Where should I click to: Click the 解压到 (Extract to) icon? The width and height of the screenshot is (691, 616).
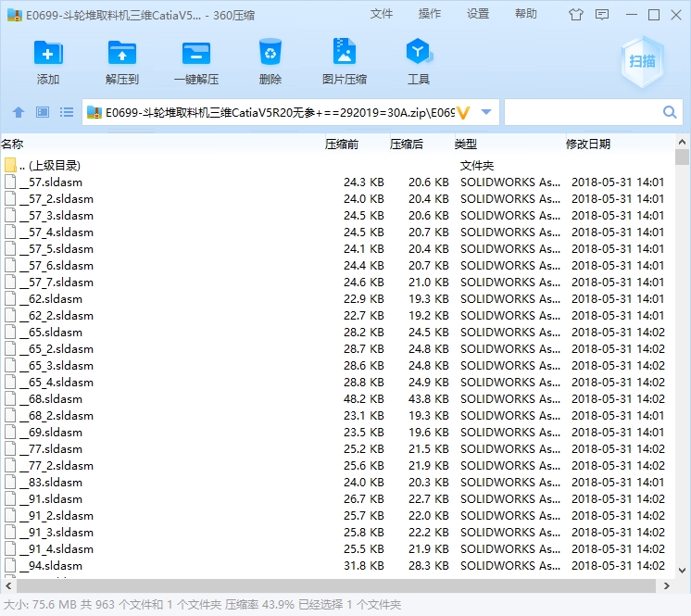click(122, 54)
